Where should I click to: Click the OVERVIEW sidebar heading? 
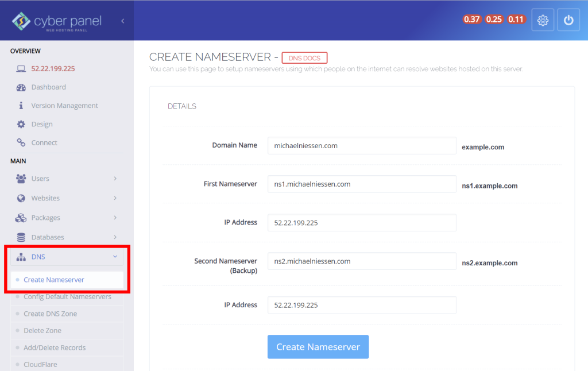tap(25, 51)
